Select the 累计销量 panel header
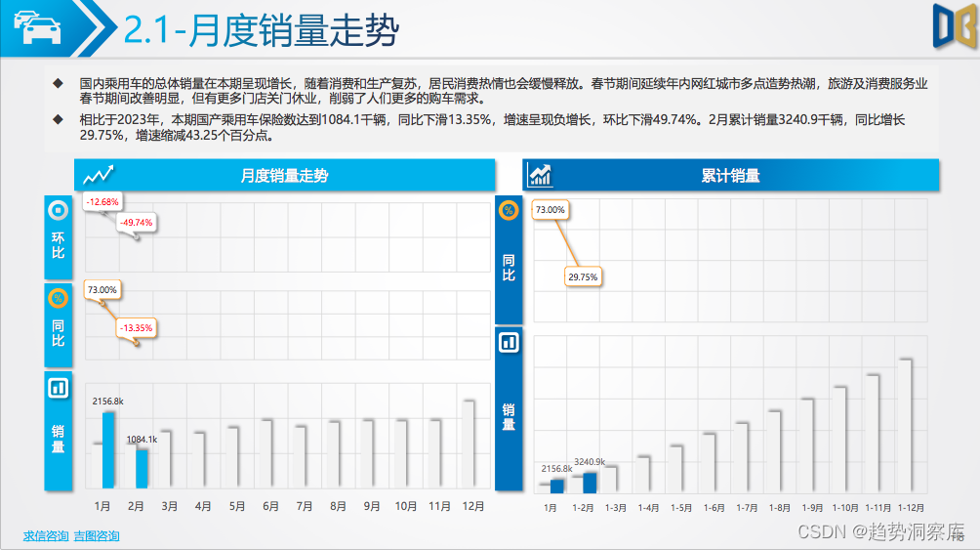 tap(731, 175)
